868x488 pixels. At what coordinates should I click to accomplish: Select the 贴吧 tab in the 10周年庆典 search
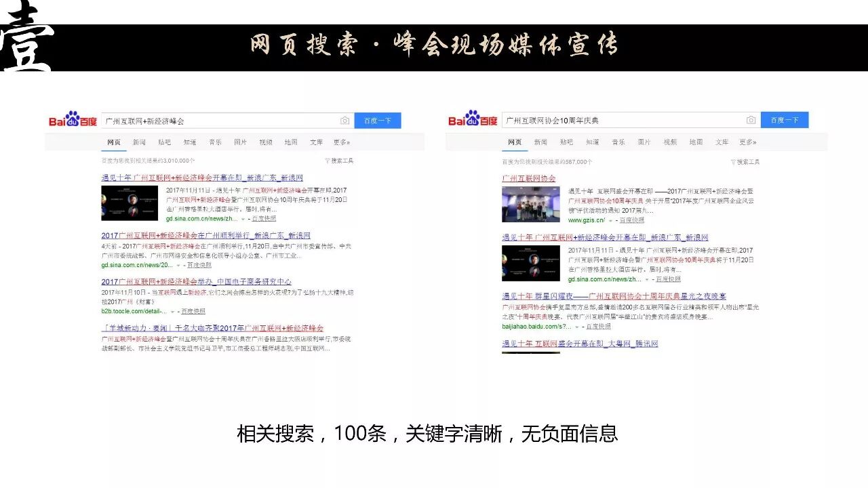(x=567, y=142)
